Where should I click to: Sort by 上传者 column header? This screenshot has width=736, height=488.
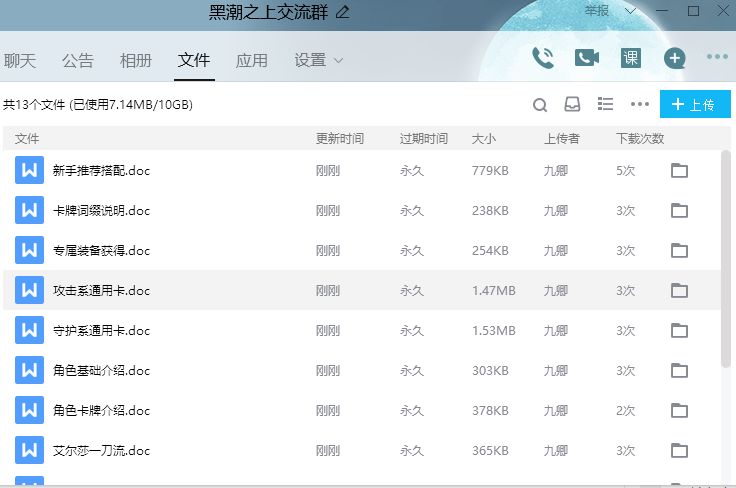click(x=562, y=138)
